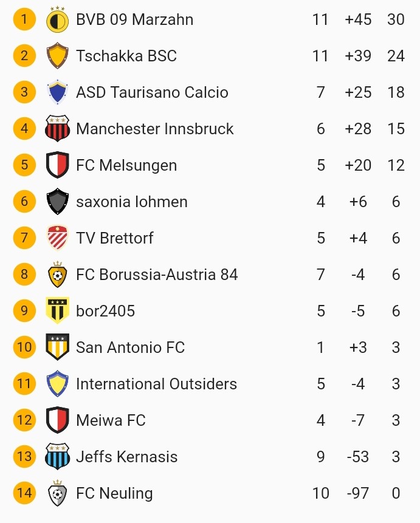Screen dimensions: 420x523
Task: Open the Meiwa FC team name
Action: 111,420
